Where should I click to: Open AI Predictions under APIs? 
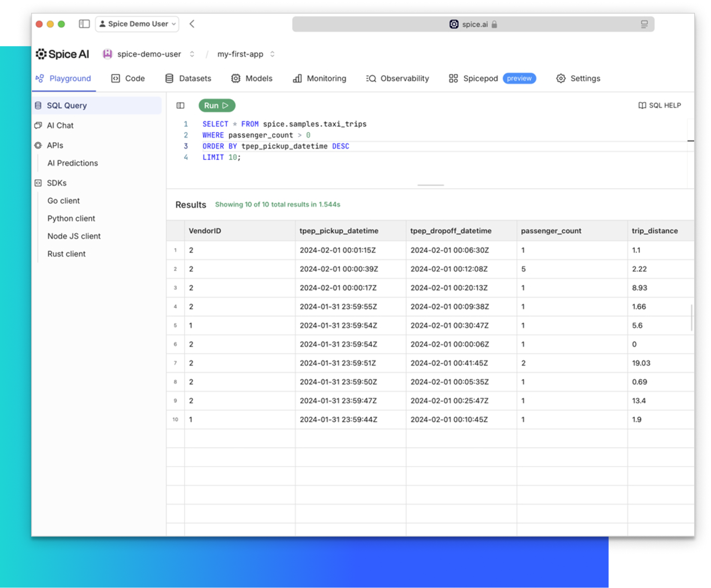tap(73, 163)
